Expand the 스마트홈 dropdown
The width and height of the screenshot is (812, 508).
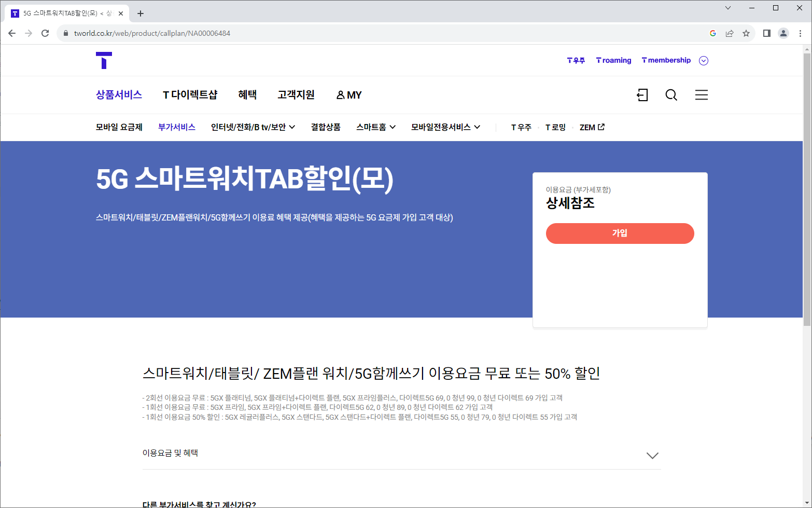click(376, 127)
